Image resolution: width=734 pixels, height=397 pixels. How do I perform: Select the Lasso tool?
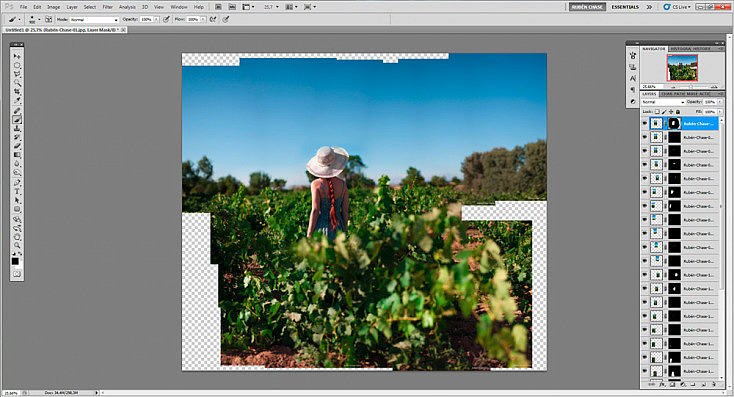17,74
